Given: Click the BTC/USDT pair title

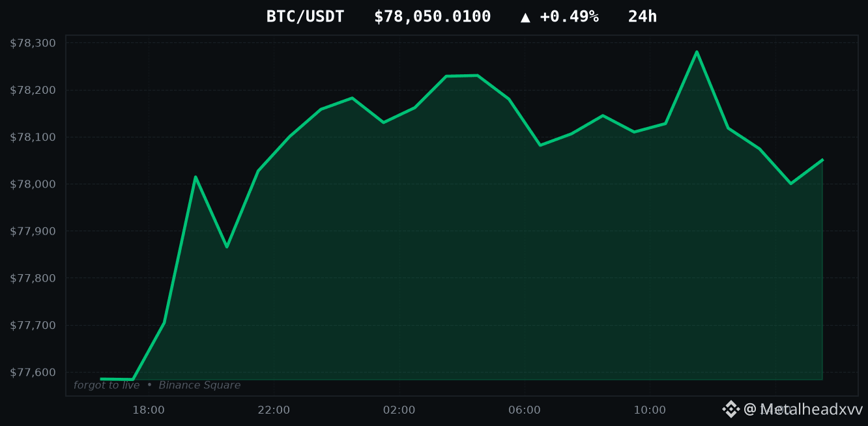Looking at the screenshot, I should (305, 17).
